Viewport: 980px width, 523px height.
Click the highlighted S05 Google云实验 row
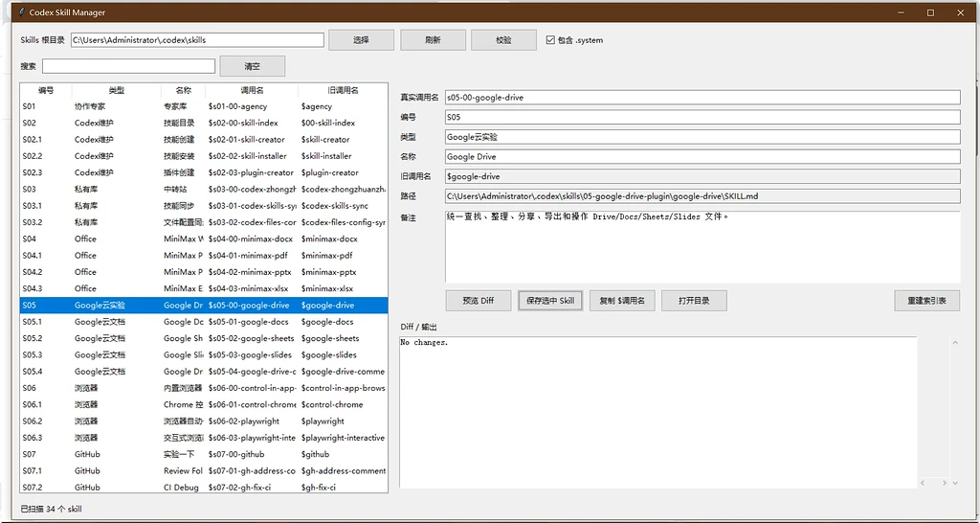click(204, 306)
